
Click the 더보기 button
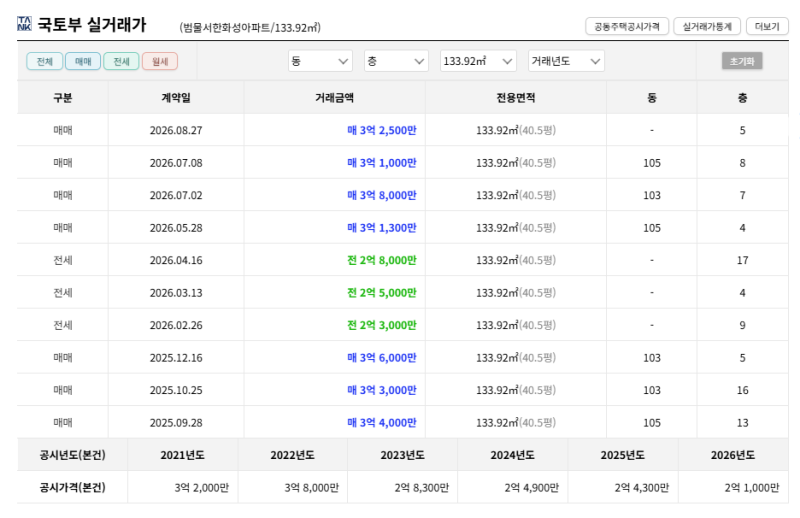(767, 26)
